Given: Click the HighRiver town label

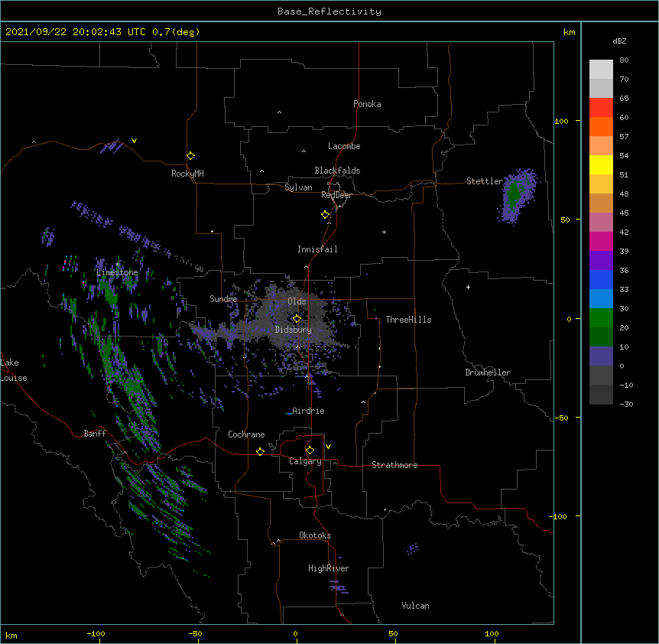Looking at the screenshot, I should pos(329,568).
